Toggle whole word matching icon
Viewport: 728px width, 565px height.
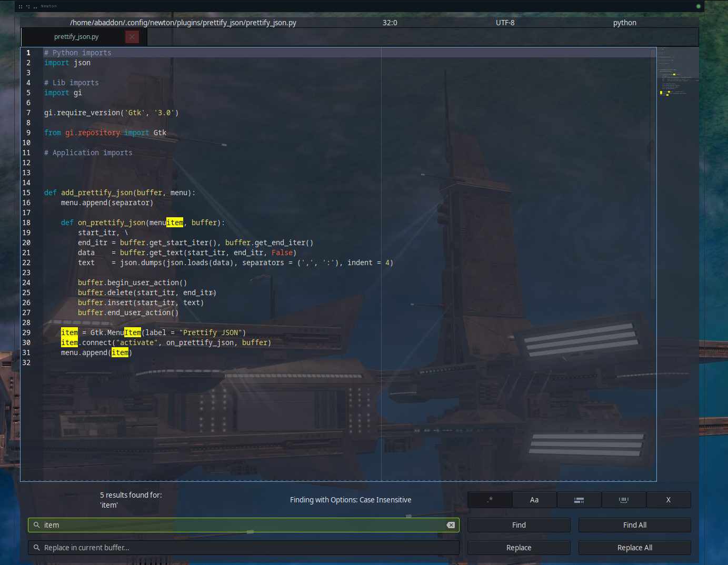[623, 500]
